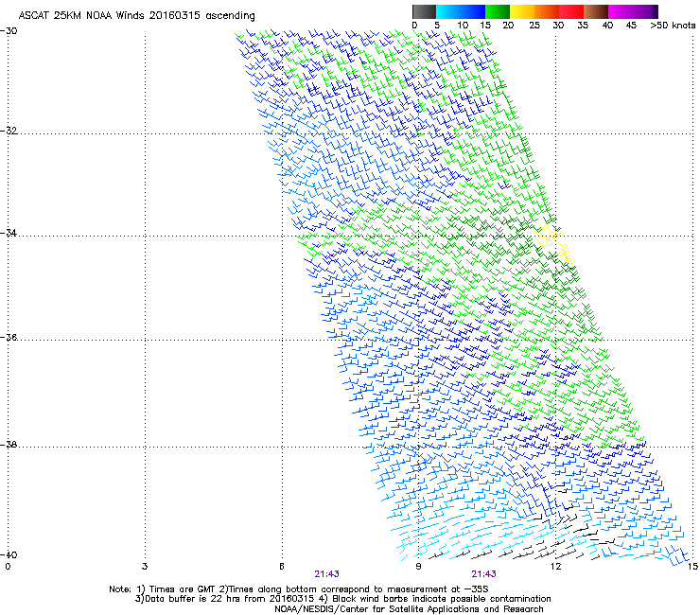
Task: Click the yellow wind barb cluster near -34 latitude
Action: click(553, 243)
